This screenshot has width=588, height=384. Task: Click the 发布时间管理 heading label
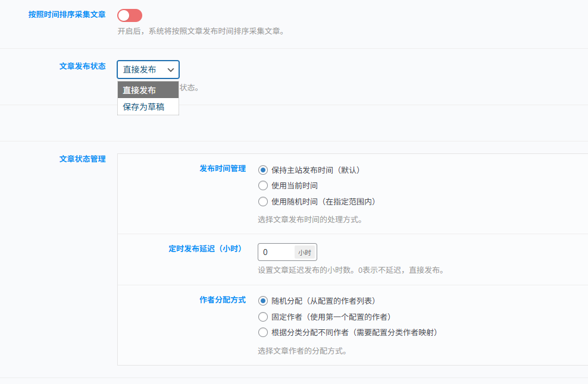click(223, 169)
